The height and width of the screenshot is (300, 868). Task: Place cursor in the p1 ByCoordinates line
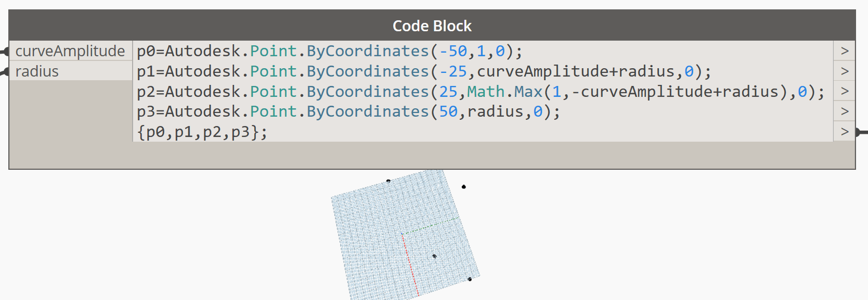pyautogui.click(x=424, y=71)
